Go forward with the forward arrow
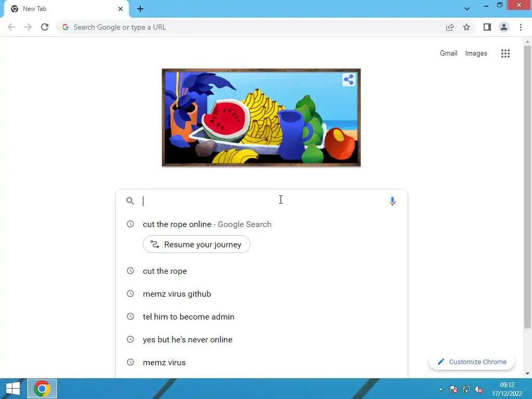Screen dimensions: 532x399 click(28, 27)
